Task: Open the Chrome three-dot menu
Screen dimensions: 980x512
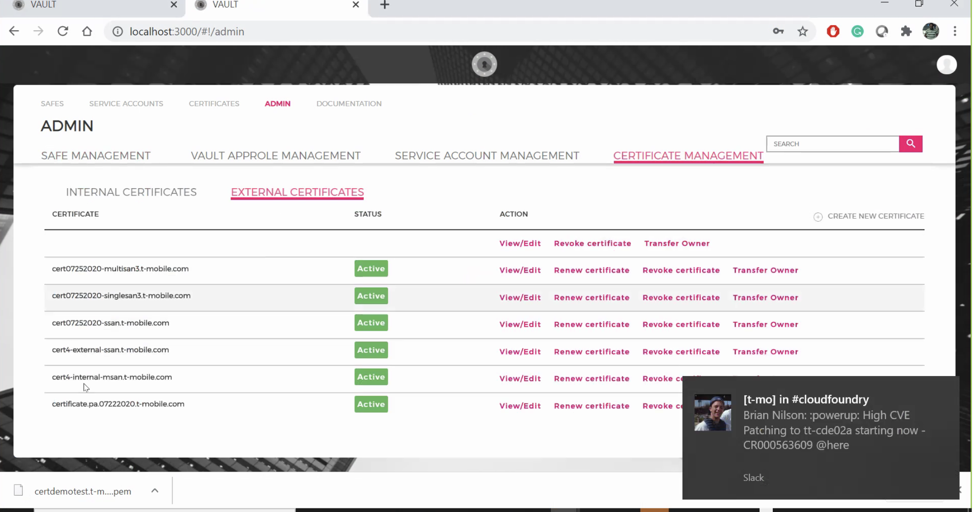Action: click(x=955, y=31)
